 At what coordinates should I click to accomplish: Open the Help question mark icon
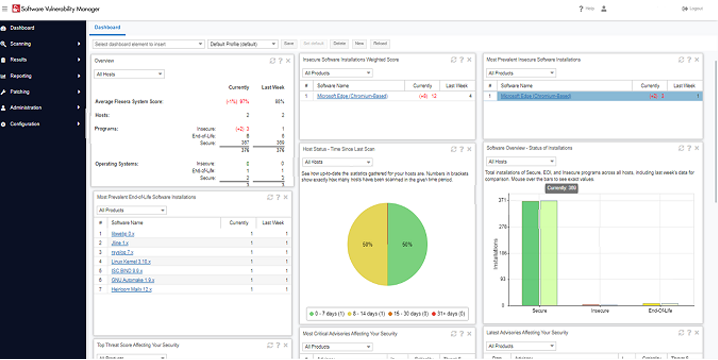tap(581, 9)
